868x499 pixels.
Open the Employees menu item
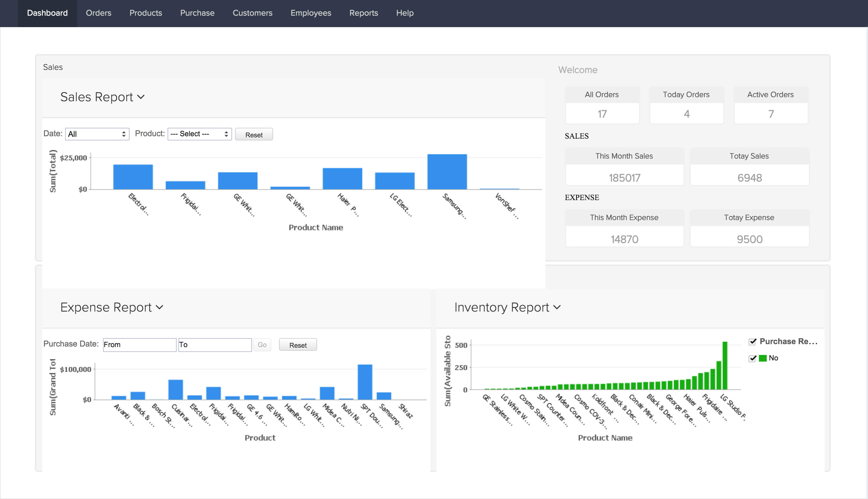point(310,13)
